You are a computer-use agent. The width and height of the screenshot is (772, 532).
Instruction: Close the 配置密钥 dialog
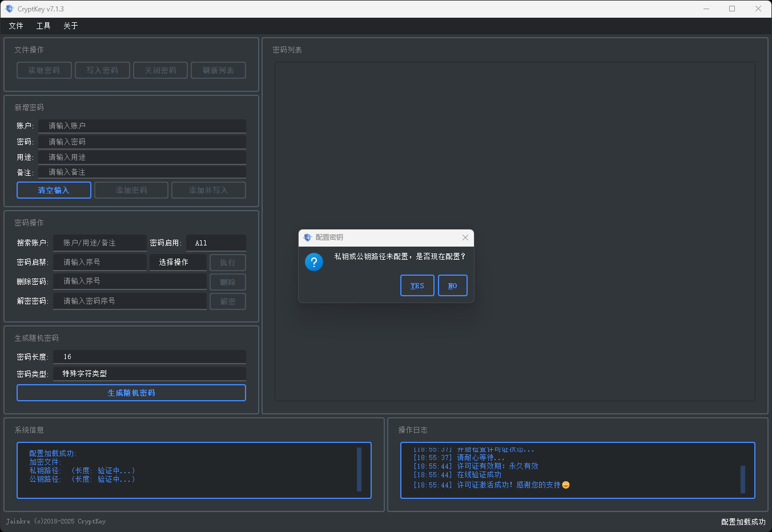(465, 237)
